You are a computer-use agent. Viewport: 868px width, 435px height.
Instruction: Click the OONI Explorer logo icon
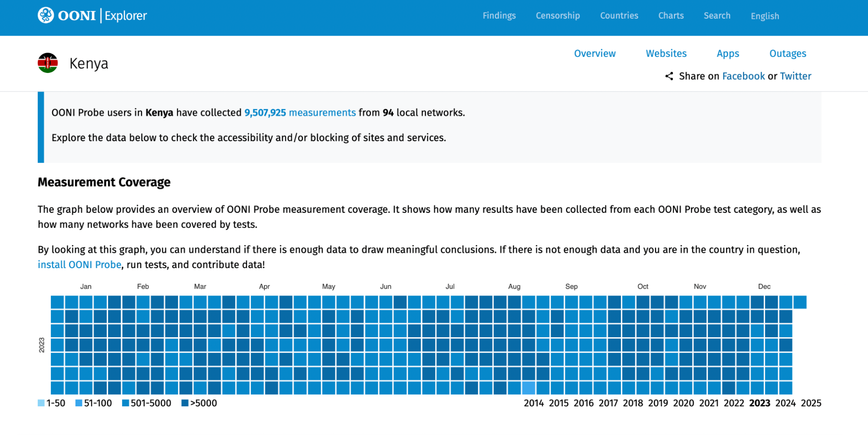tap(46, 15)
